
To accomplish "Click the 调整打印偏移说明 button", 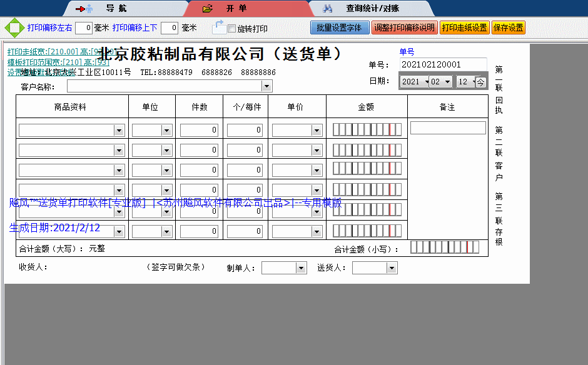I will 404,28.
